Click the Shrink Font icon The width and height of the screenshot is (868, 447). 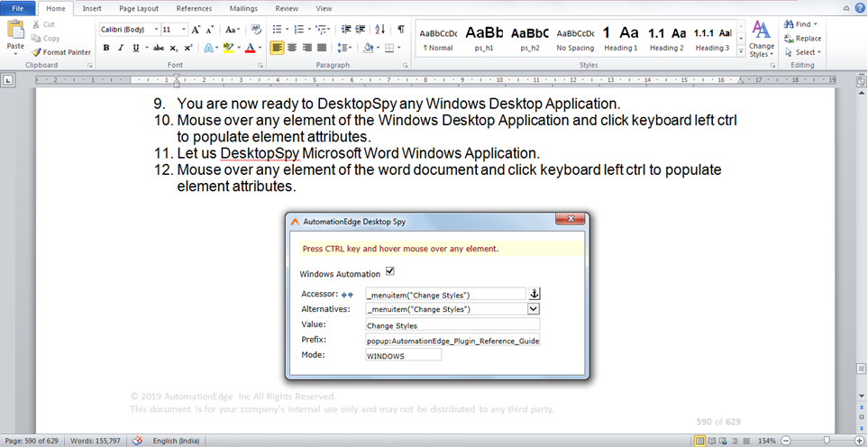[210, 30]
